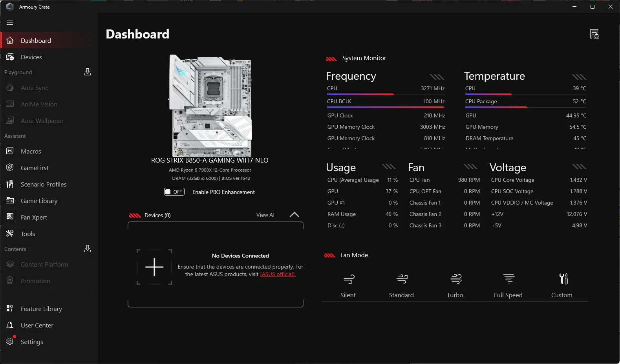
Task: Open the ASUS official link
Action: click(x=278, y=274)
